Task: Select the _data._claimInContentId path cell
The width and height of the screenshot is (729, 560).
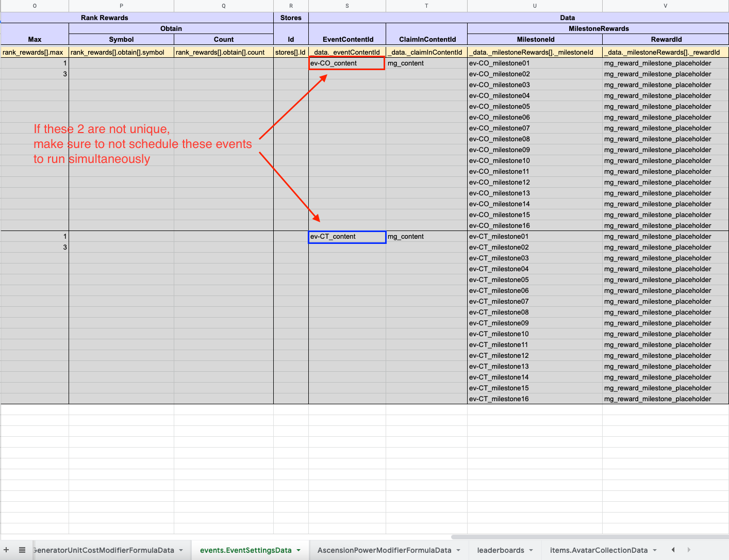Action: click(426, 52)
